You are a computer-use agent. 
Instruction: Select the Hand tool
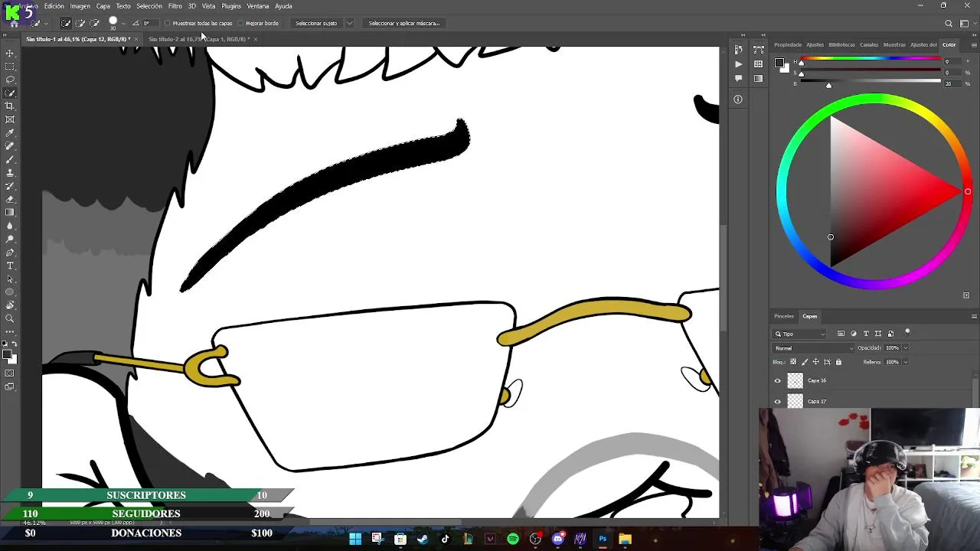point(10,305)
